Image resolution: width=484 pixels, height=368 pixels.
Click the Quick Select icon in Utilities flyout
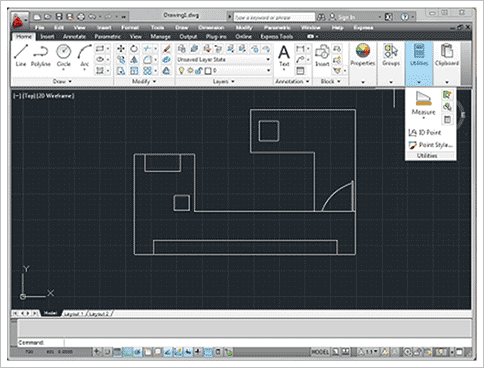coord(447,95)
